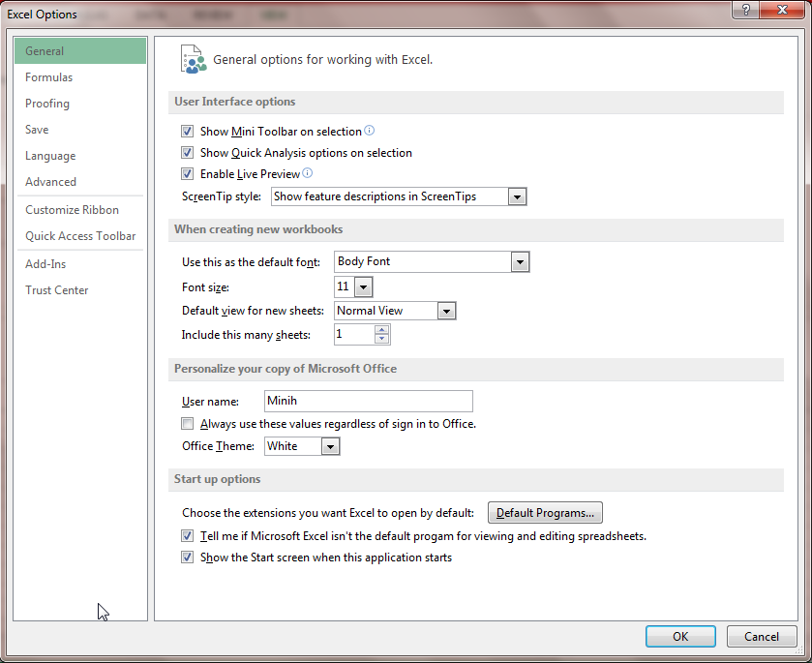Viewport: 812px width, 663px height.
Task: Click the User Interface options heading
Action: click(234, 102)
